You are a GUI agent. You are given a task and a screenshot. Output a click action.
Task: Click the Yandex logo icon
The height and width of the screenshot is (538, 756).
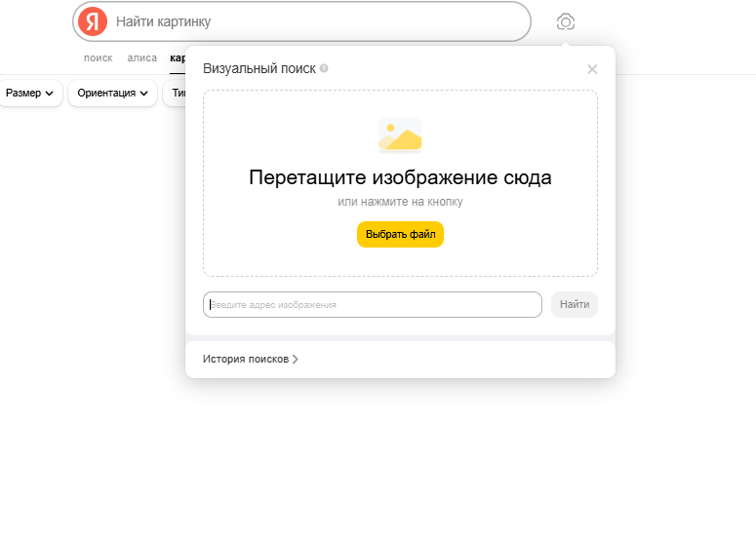[x=93, y=21]
